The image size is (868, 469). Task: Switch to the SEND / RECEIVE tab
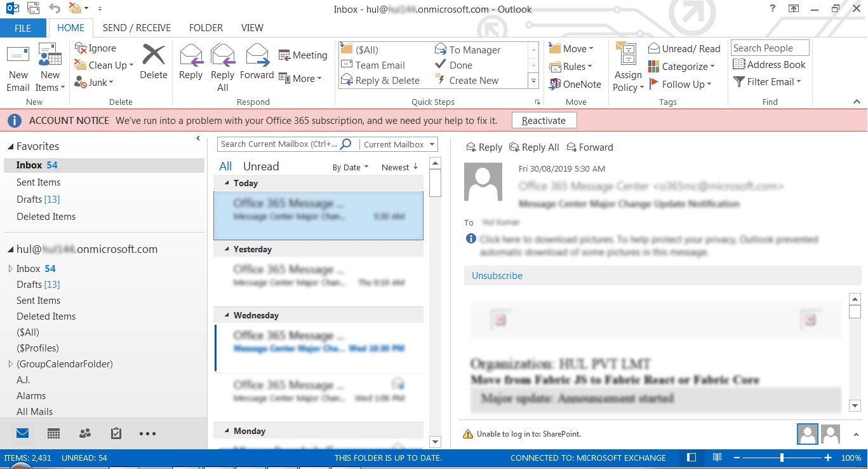click(x=137, y=28)
